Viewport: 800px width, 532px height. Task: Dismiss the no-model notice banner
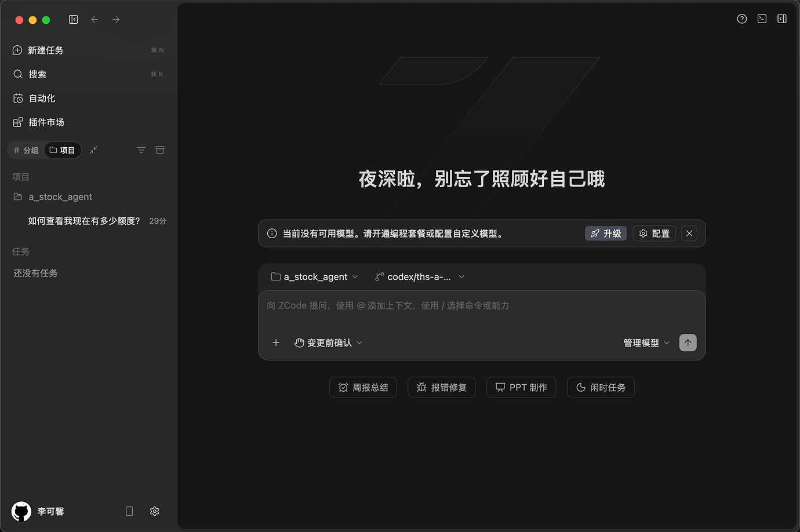tap(689, 234)
